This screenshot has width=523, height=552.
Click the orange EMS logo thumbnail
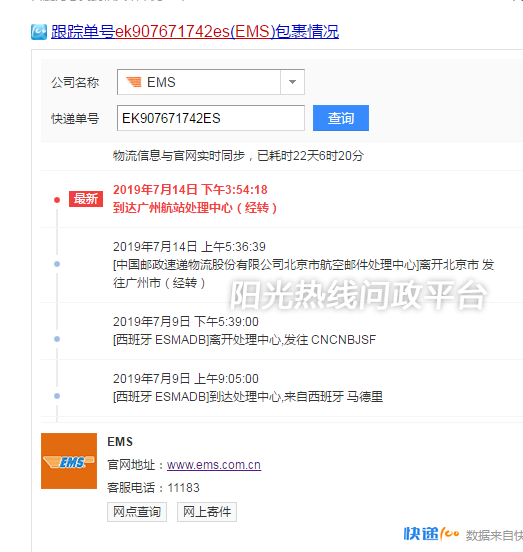[69, 461]
